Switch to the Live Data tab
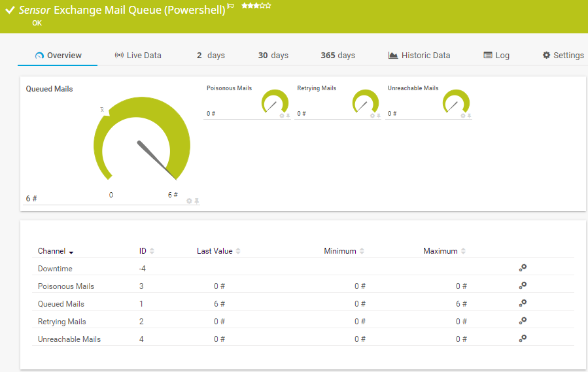 click(138, 56)
